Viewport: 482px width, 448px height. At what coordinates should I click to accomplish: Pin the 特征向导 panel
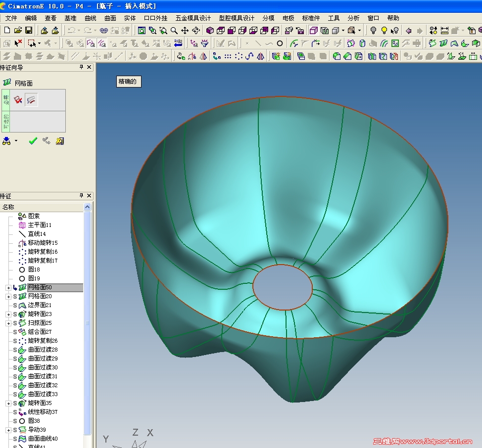(81, 67)
